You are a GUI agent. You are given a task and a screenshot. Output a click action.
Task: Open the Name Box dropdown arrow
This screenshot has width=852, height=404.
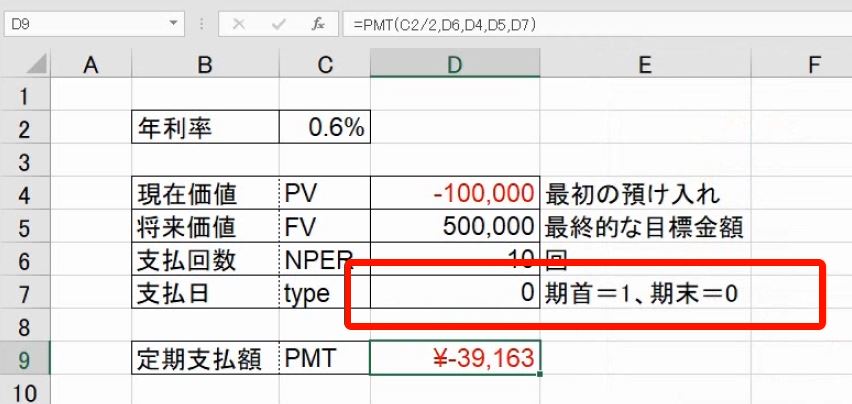(x=173, y=24)
